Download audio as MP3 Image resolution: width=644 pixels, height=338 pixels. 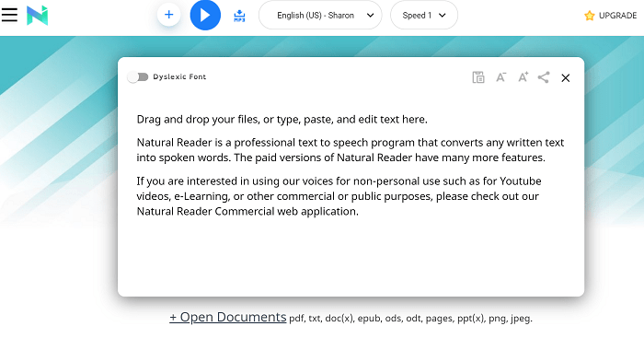[x=239, y=16]
